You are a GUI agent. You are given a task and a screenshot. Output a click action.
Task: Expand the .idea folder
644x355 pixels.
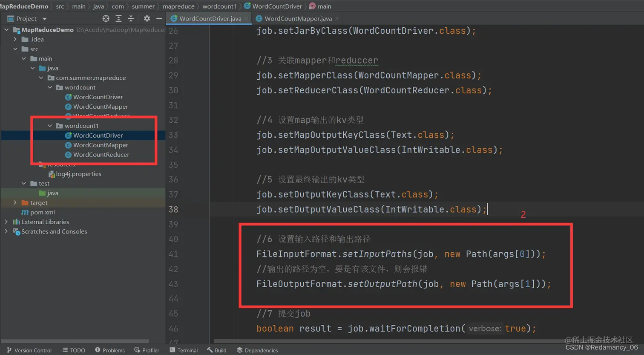pyautogui.click(x=15, y=39)
